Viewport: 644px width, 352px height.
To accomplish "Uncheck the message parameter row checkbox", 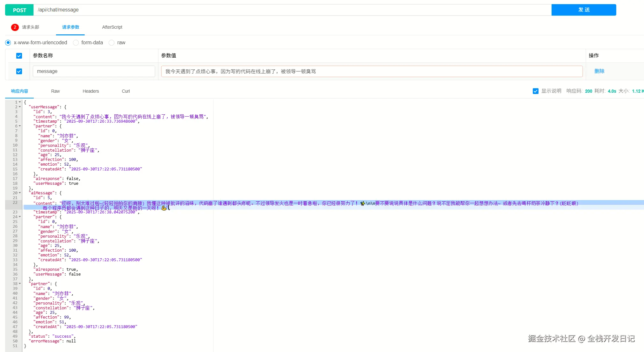I will tap(19, 71).
